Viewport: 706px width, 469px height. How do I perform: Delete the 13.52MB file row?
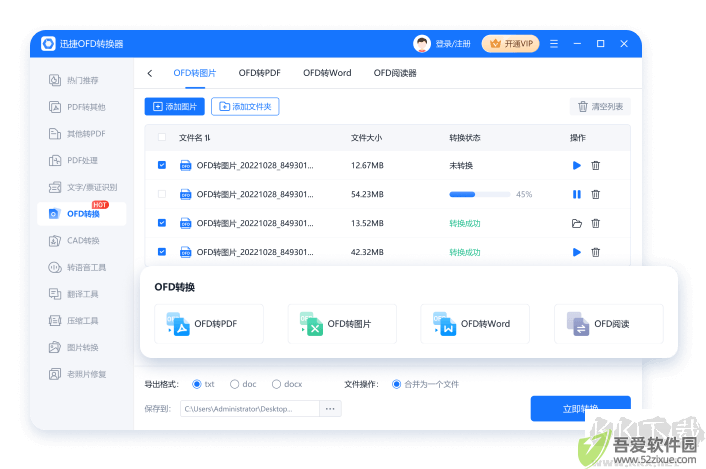click(595, 223)
